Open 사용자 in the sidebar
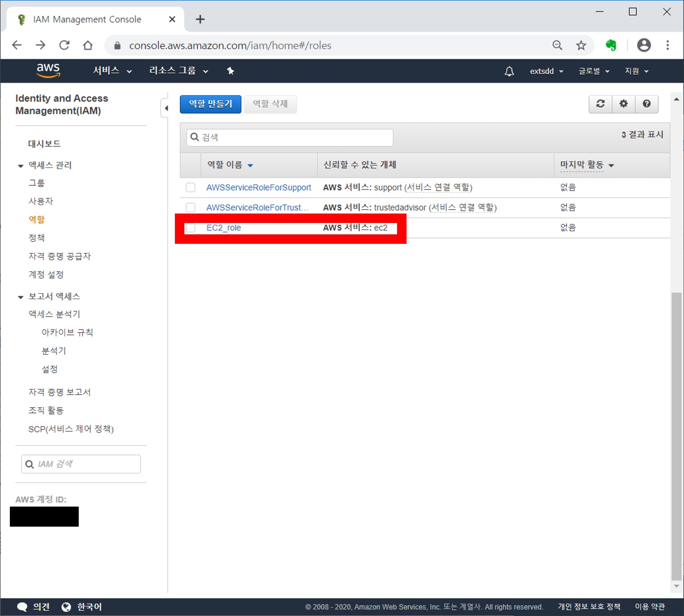 click(x=41, y=201)
